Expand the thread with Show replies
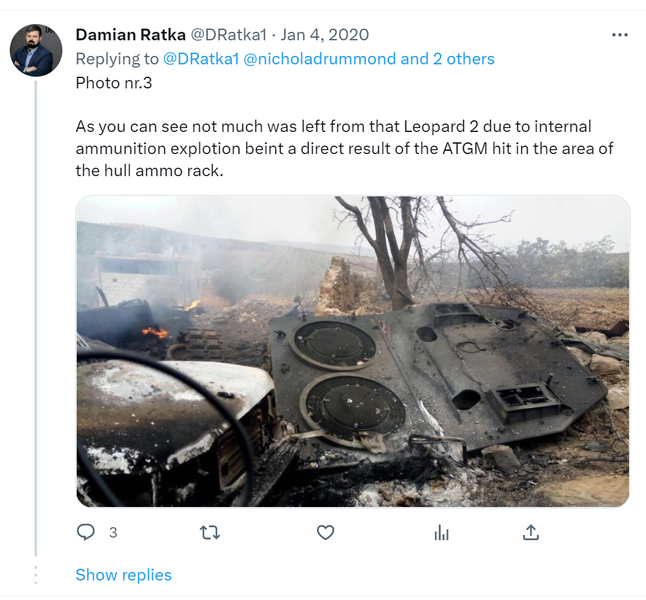Image resolution: width=646 pixels, height=600 pixels. (123, 575)
